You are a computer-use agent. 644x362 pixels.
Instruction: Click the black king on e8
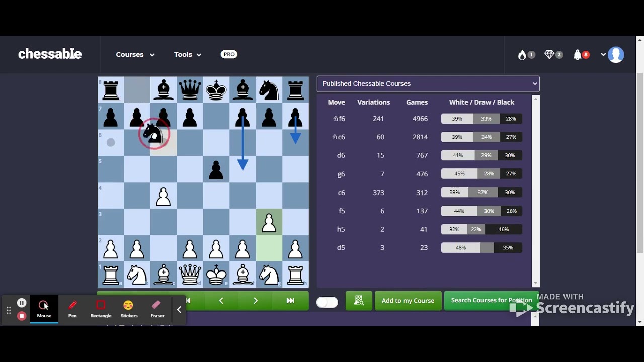click(216, 90)
